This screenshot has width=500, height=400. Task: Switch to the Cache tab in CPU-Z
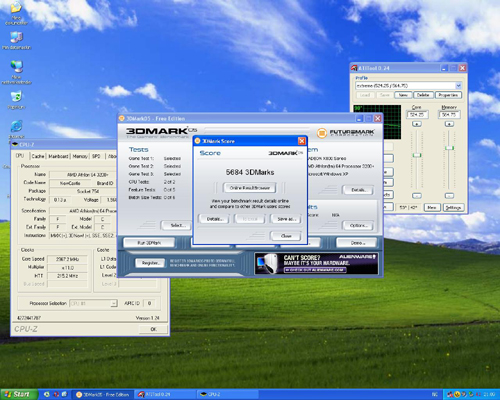(x=38, y=156)
